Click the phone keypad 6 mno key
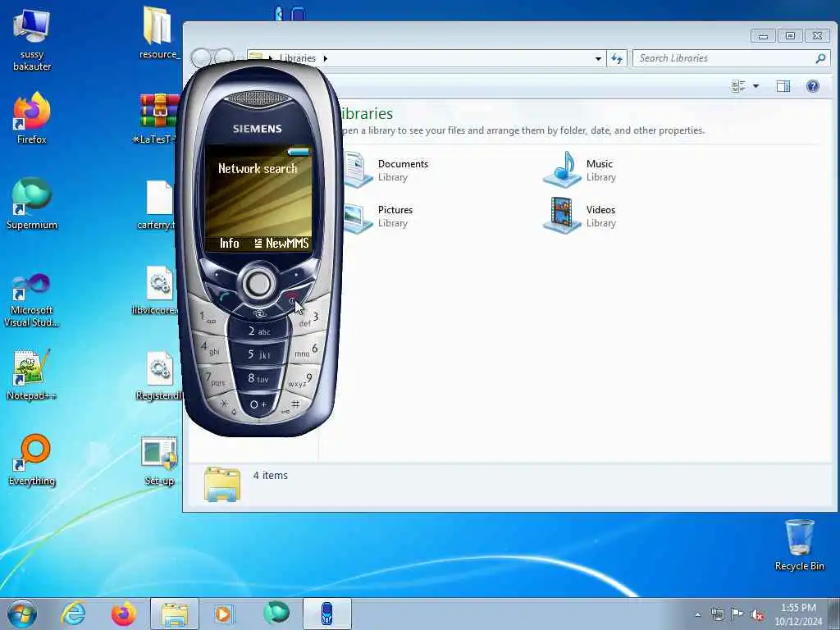The height and width of the screenshot is (630, 840). [307, 351]
